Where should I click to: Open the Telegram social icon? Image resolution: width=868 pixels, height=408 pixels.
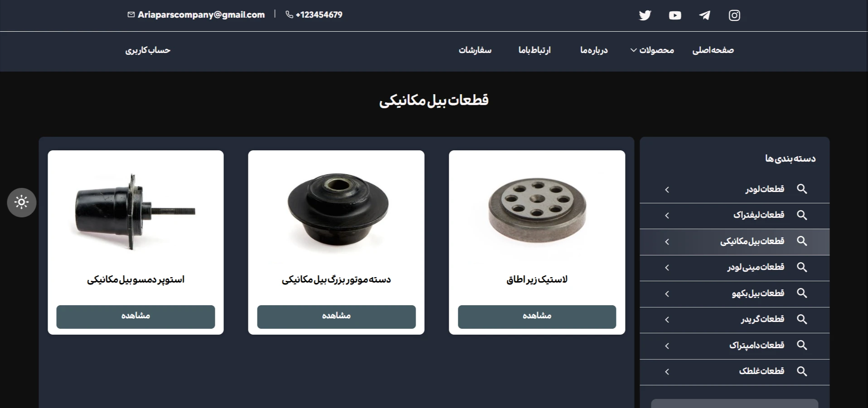click(x=704, y=15)
